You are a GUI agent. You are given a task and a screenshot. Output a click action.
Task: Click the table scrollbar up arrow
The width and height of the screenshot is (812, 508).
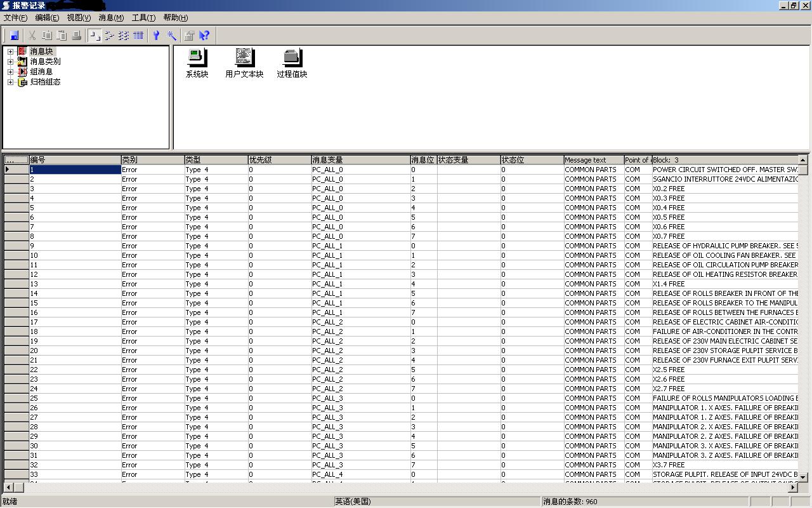pos(802,160)
